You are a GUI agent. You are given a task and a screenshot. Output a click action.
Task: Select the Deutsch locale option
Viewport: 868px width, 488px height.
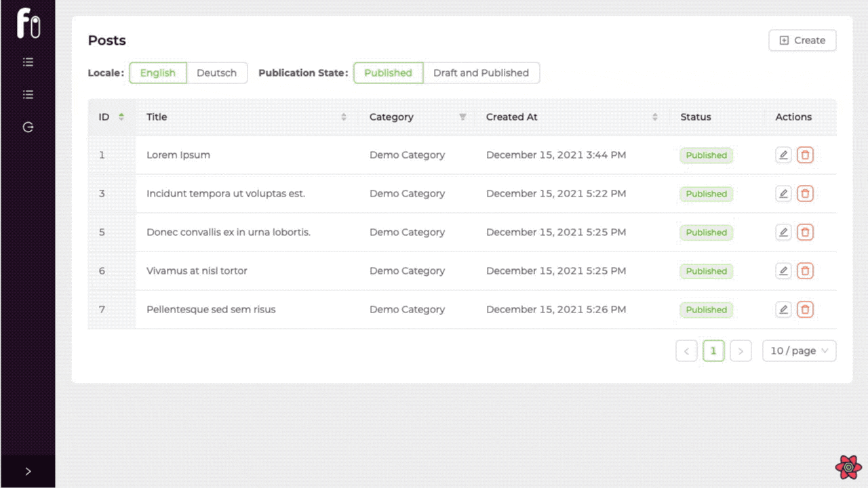pos(216,73)
